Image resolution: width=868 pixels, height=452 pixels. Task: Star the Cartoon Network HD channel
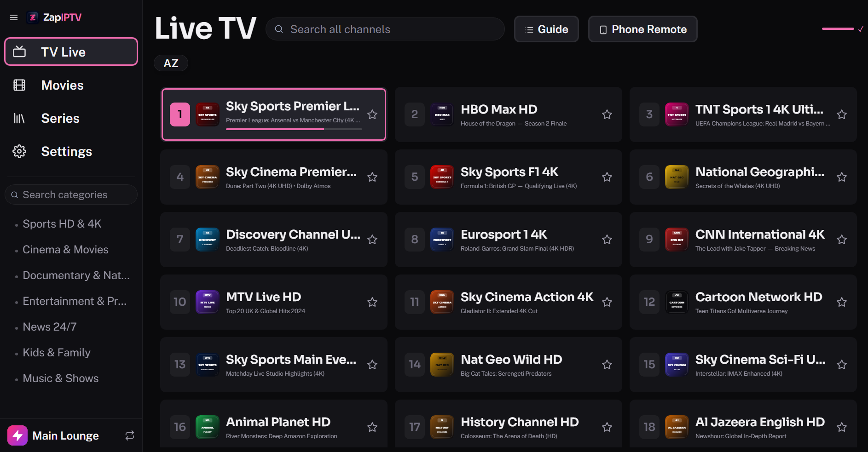click(842, 302)
